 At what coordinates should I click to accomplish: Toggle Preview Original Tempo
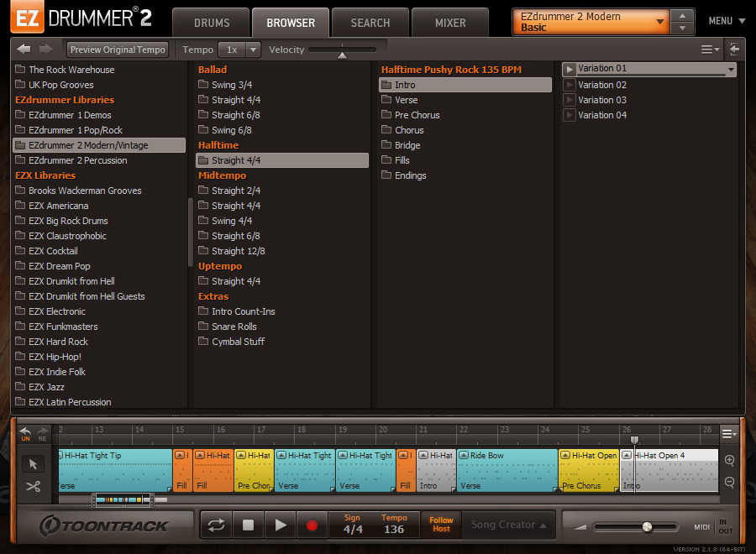tap(118, 50)
